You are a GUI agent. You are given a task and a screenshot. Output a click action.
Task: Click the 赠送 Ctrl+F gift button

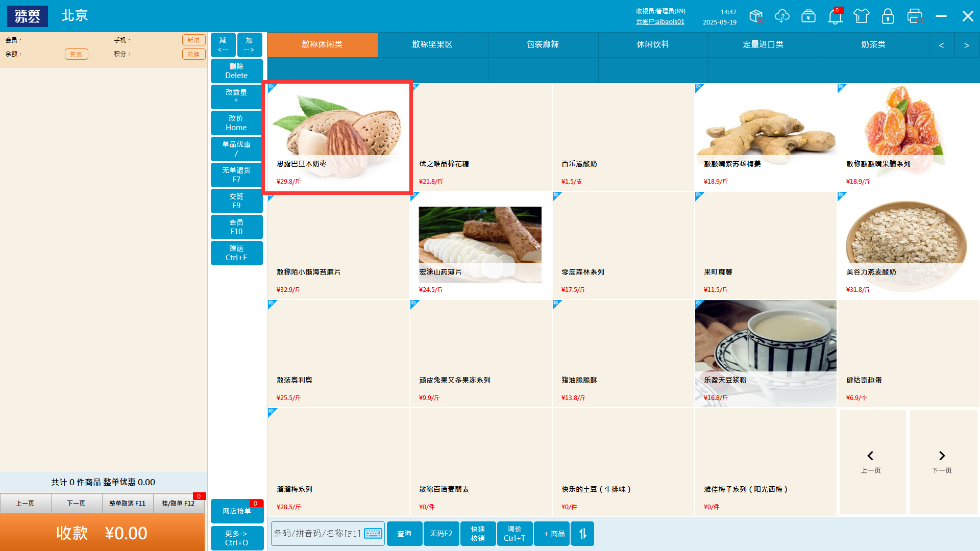pos(237,253)
